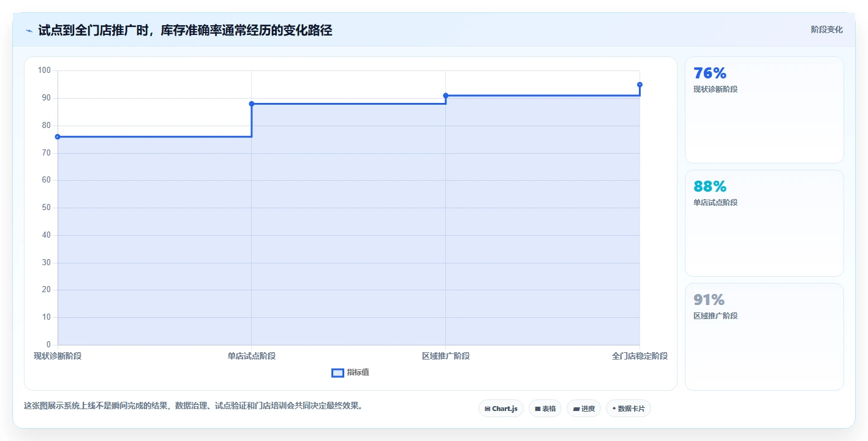Open the 76% 现状诊断阶段 card
Image resolution: width=868 pixels, height=441 pixels.
(764, 110)
